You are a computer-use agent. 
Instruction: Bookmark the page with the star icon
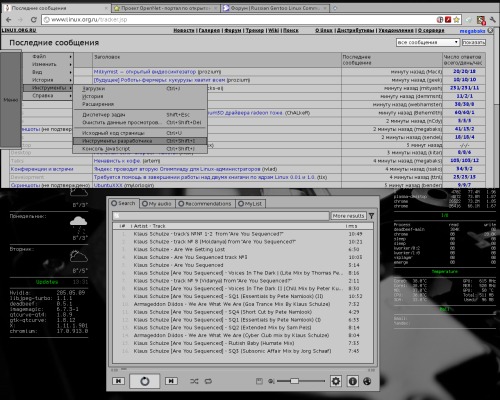coord(456,20)
